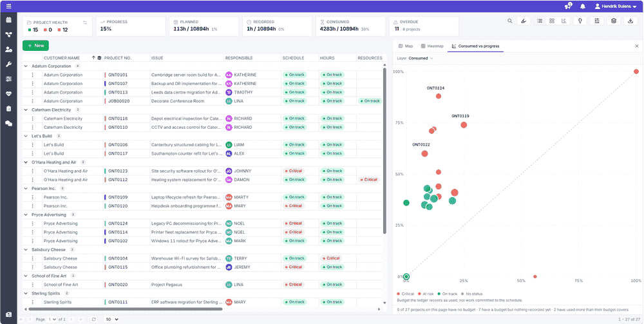Screen dimensions: 644x324
Task: Open project link GNT0119's chart label
Action: [x=460, y=116]
